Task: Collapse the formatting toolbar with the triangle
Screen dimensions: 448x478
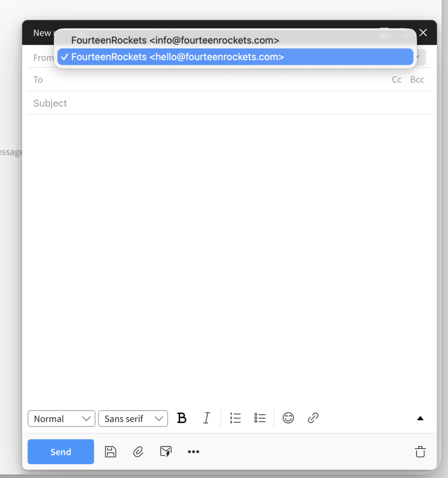Action: click(420, 418)
